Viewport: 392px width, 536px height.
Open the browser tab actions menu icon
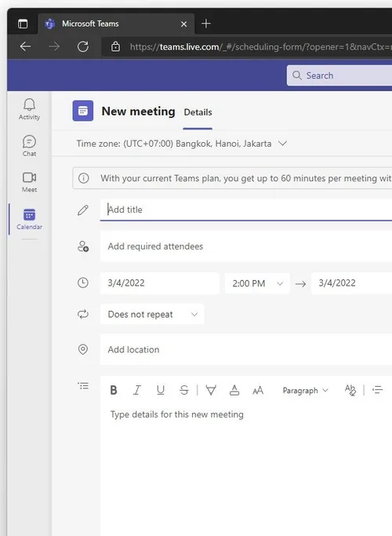23,24
